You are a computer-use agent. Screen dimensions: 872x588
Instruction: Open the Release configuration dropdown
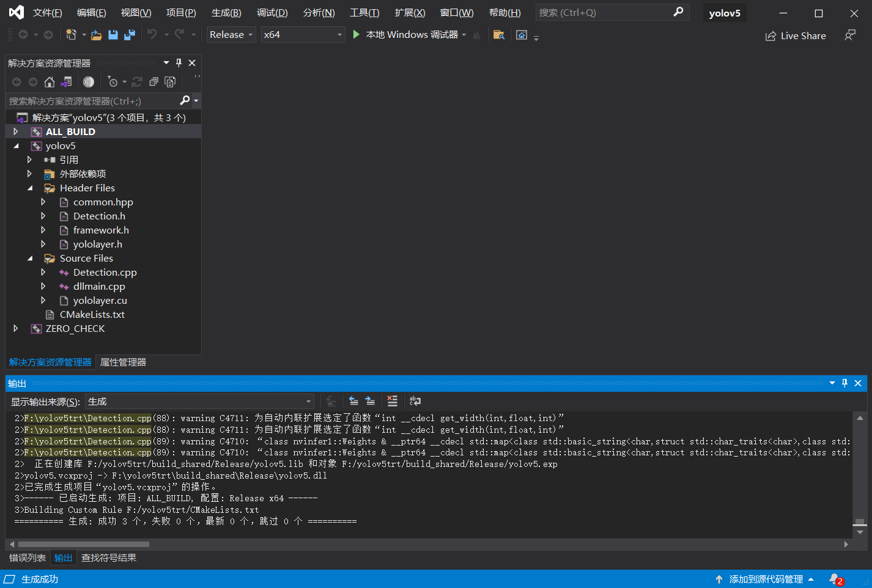231,35
